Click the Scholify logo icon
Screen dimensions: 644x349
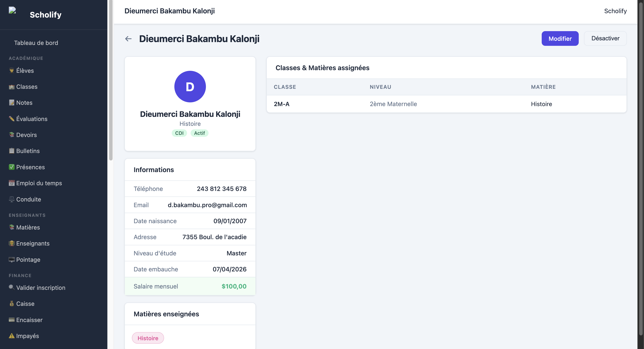[12, 10]
